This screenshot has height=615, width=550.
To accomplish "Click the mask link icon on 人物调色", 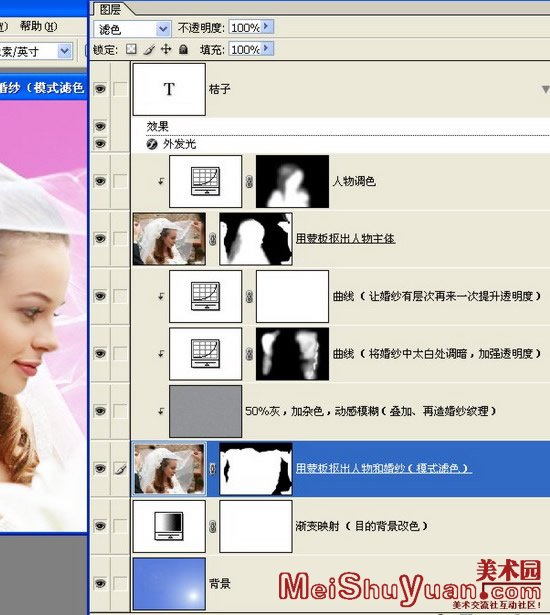I will click(x=249, y=181).
